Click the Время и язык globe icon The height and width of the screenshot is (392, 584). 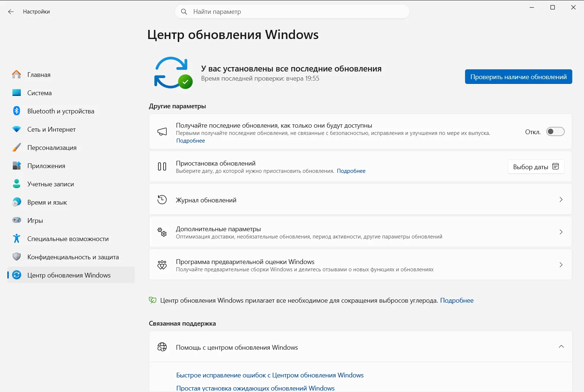point(16,202)
